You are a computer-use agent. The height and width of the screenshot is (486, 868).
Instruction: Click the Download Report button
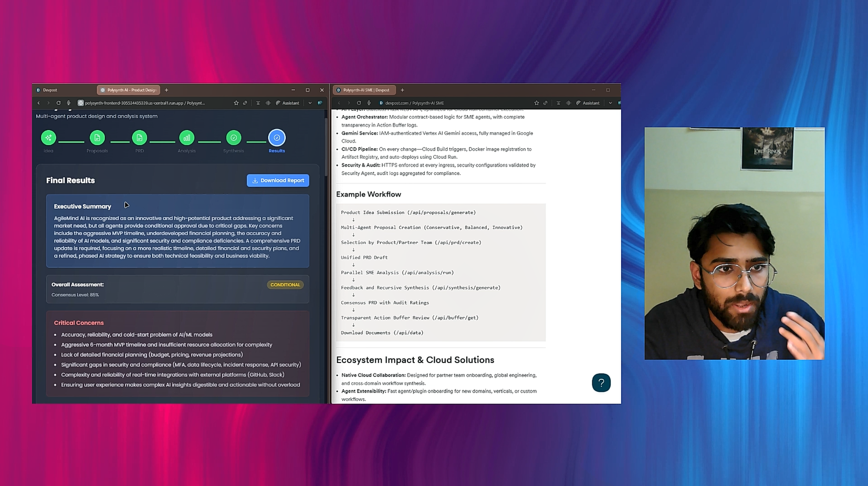(x=278, y=180)
